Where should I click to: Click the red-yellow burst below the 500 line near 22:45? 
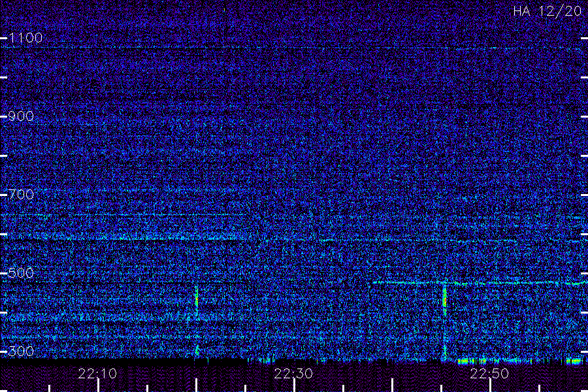[x=445, y=299]
